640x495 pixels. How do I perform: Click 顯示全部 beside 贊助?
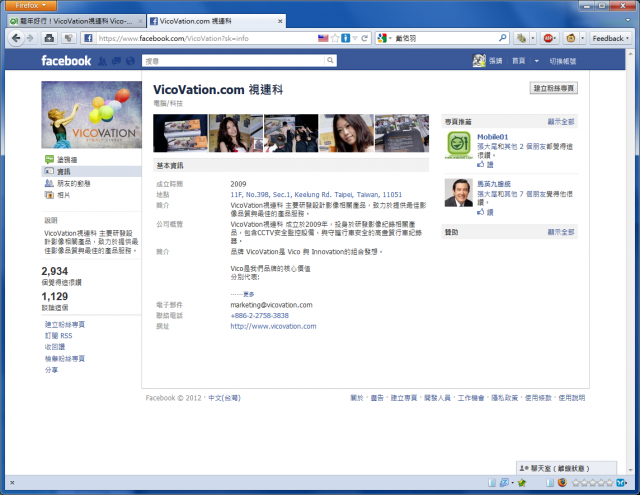click(x=560, y=232)
